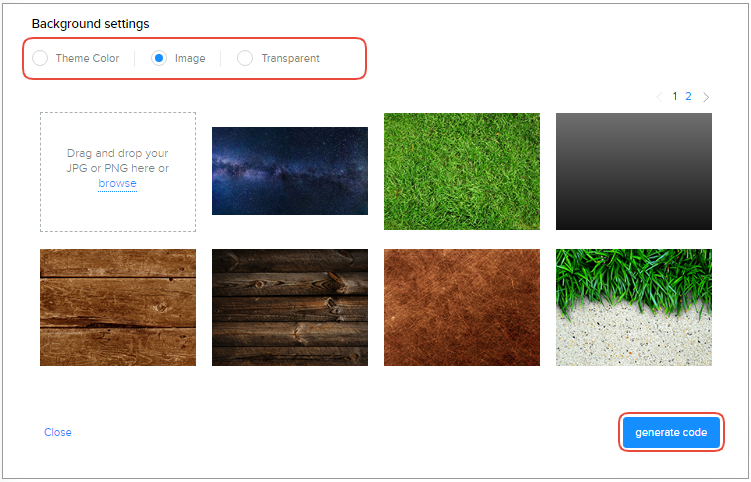Pick the green grass background image
Screen dimensions: 751x482
coord(462,171)
